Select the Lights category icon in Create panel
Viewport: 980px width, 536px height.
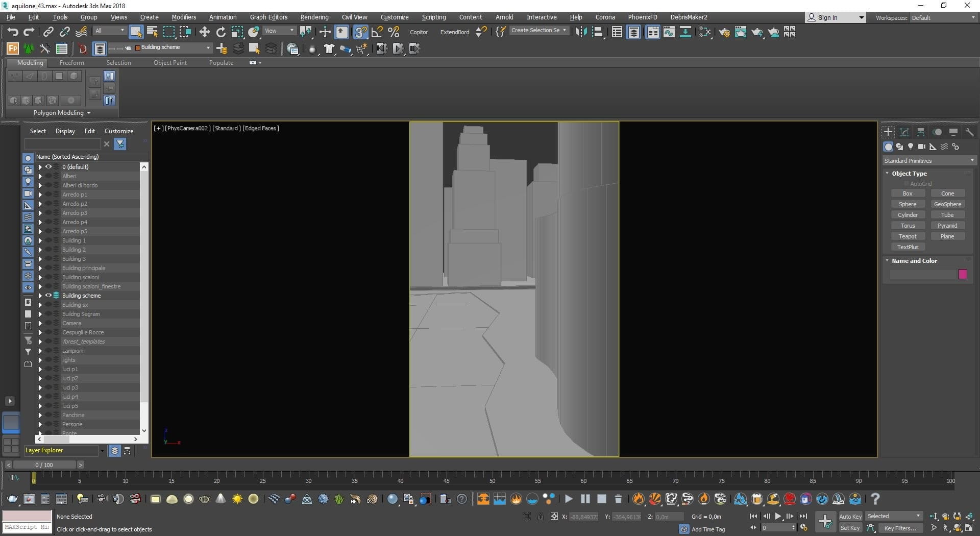pos(911,147)
